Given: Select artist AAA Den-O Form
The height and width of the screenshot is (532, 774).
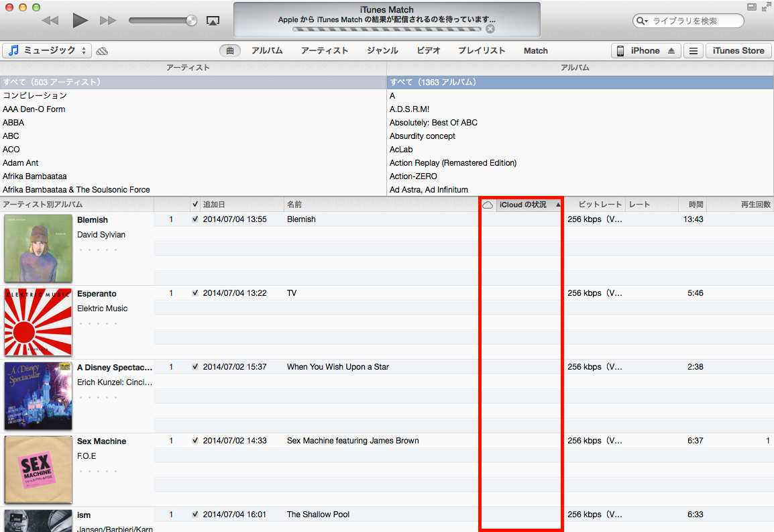Looking at the screenshot, I should [193, 109].
